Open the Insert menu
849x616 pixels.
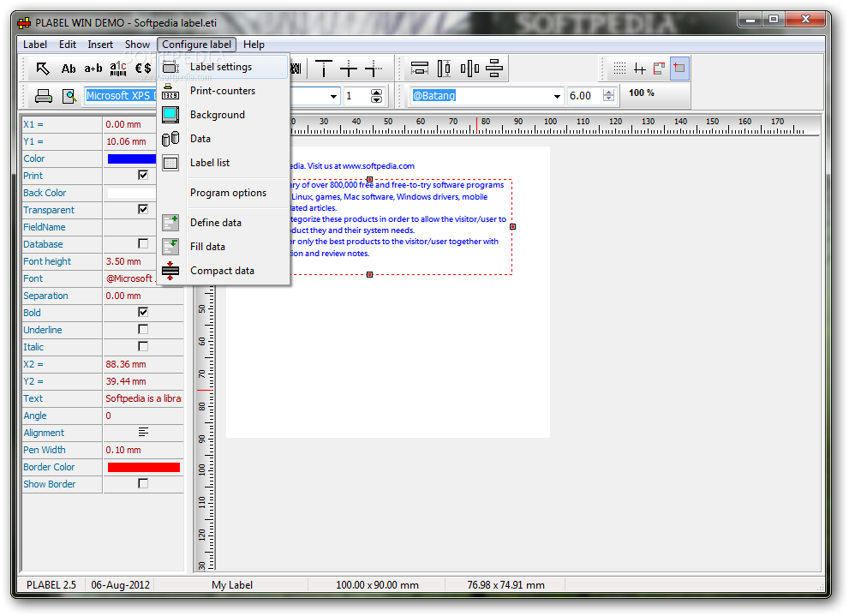[100, 45]
